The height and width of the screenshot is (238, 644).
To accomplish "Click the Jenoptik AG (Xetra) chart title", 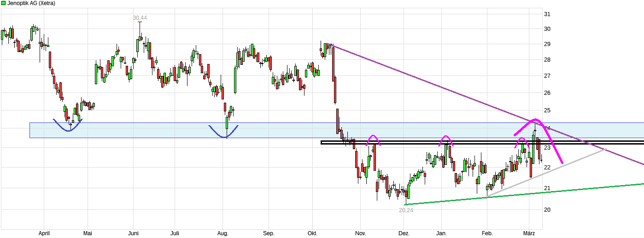I will (x=31, y=3).
